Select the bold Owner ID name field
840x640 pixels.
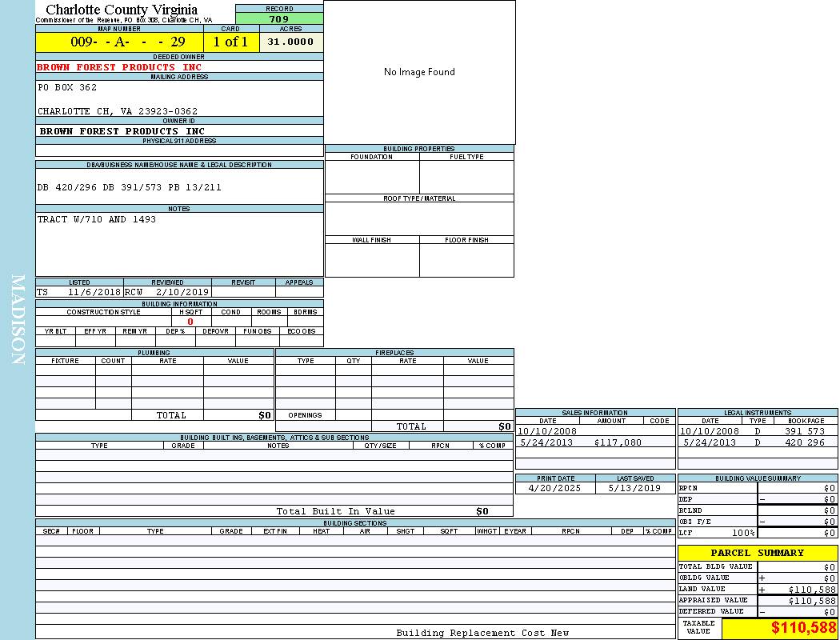pos(122,131)
